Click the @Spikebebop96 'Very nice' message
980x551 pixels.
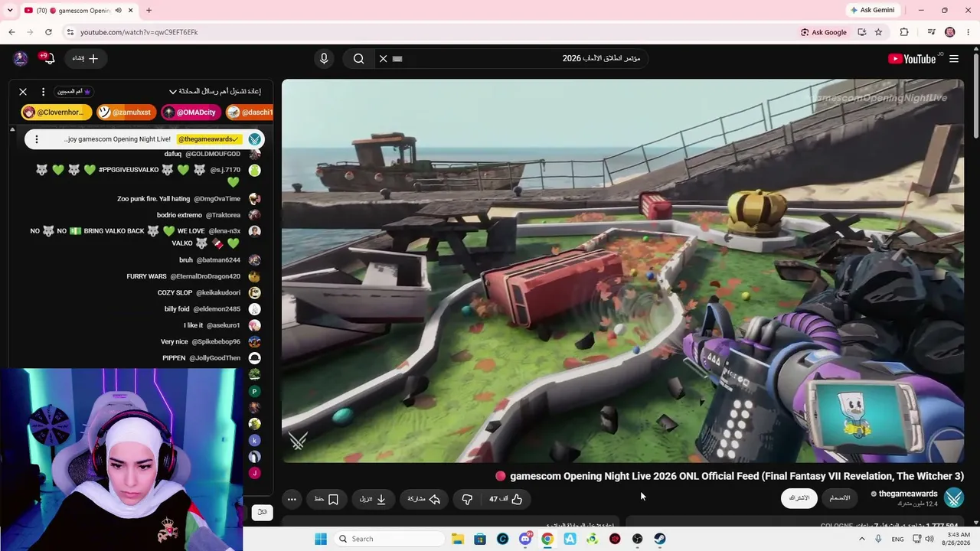point(175,342)
